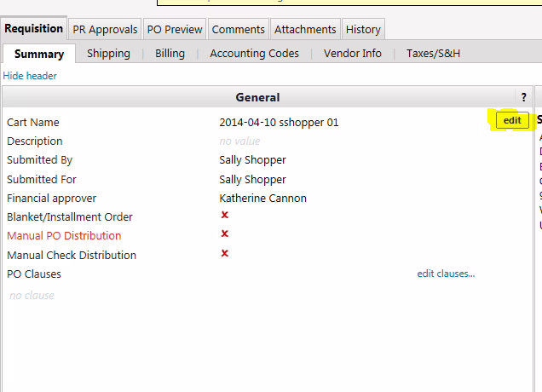Image resolution: width=542 pixels, height=392 pixels.
Task: Go to the Comments tab
Action: 238,29
